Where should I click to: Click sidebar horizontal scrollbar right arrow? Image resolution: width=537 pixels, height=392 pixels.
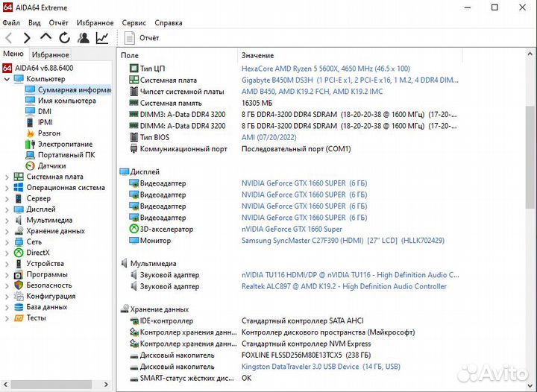106,385
